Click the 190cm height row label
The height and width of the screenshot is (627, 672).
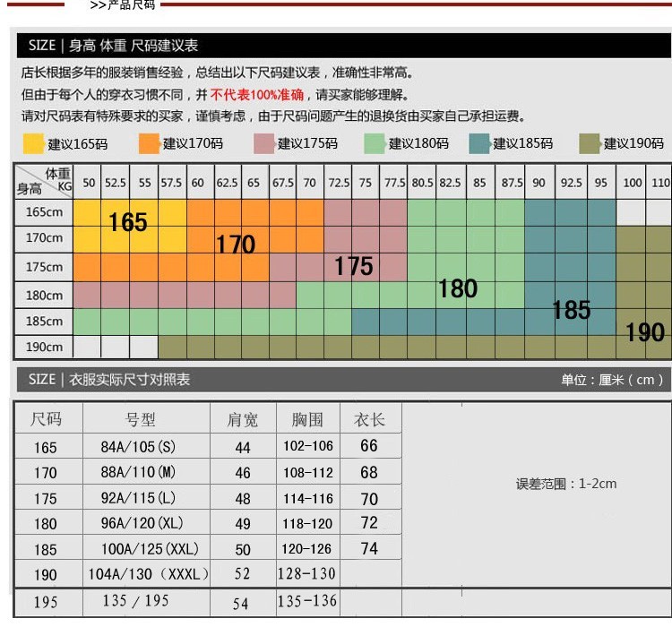click(x=44, y=347)
